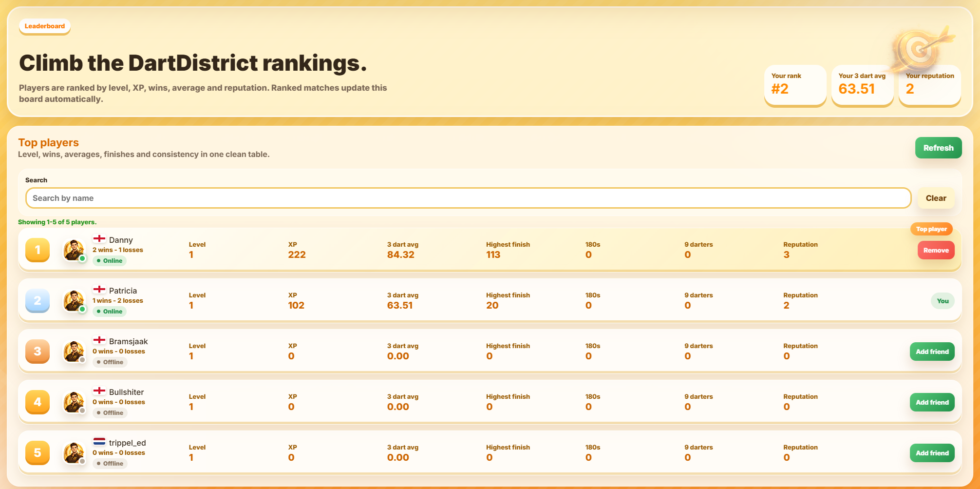The width and height of the screenshot is (980, 489).
Task: Click Bullshiter's player avatar
Action: (x=74, y=403)
